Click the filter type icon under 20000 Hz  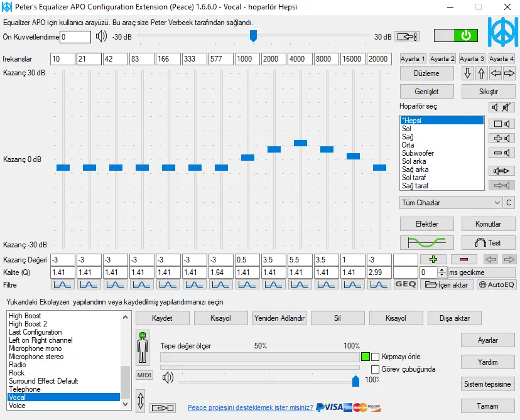(x=379, y=285)
